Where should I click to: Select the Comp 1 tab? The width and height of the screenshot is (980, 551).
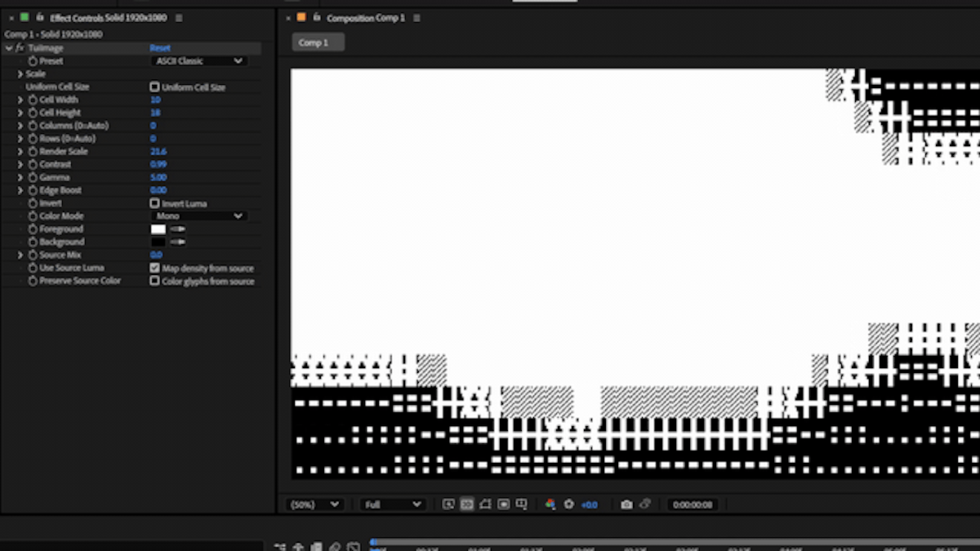point(318,42)
